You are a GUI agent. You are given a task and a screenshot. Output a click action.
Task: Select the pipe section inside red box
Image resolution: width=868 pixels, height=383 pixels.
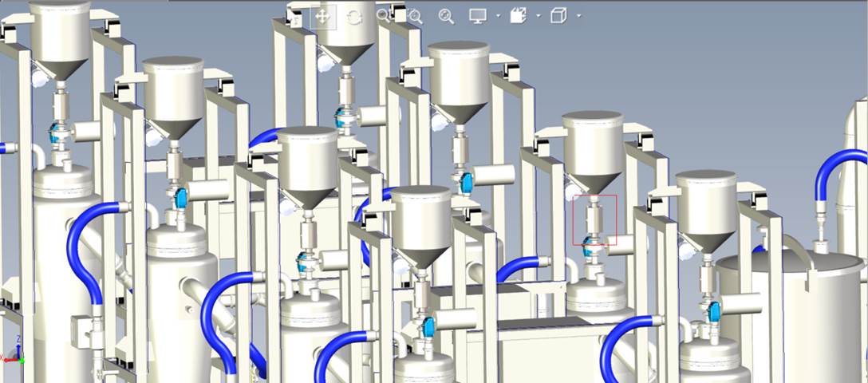(x=594, y=218)
